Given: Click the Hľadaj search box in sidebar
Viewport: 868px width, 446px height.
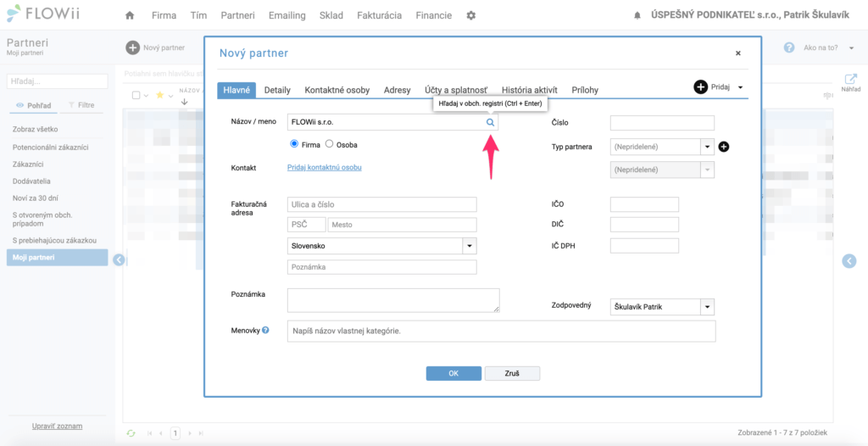Looking at the screenshot, I should click(x=57, y=81).
